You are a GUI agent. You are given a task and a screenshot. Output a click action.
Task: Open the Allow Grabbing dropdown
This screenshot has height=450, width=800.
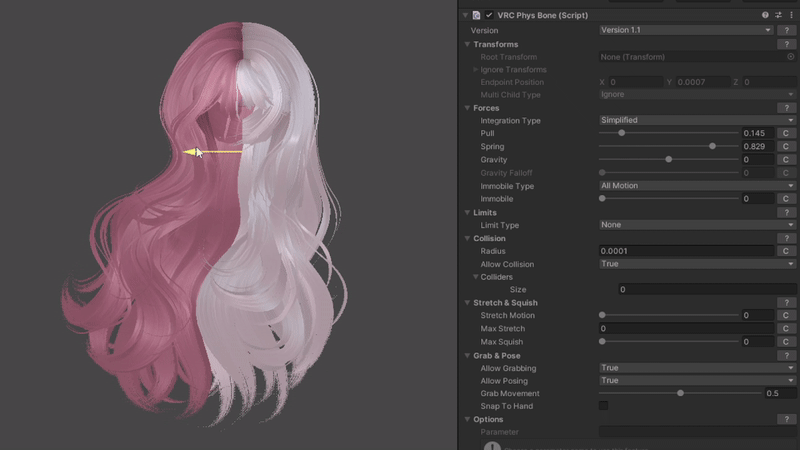click(696, 368)
